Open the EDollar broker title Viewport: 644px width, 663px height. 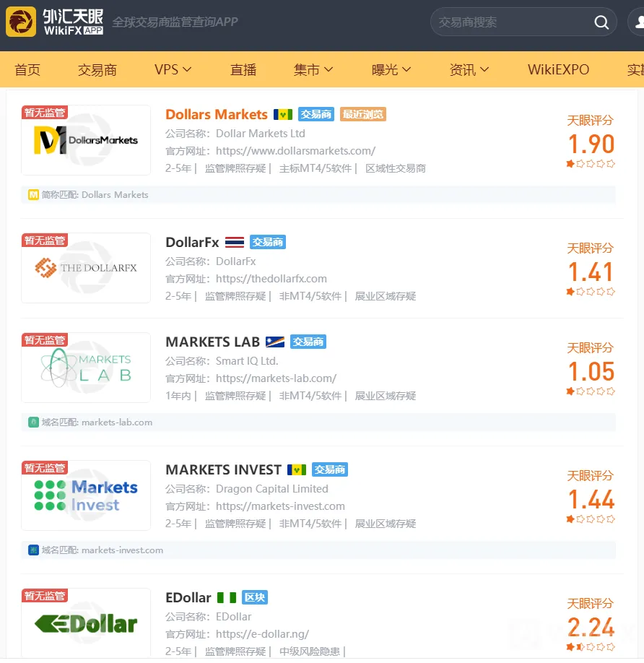pos(188,597)
